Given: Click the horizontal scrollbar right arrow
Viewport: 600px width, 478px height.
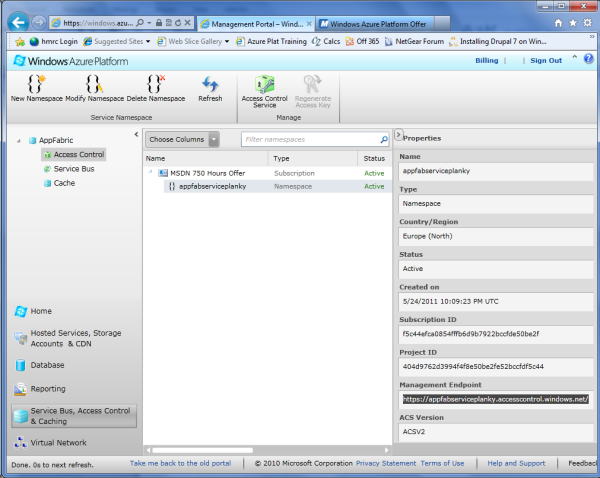Looking at the screenshot, I should click(386, 450).
